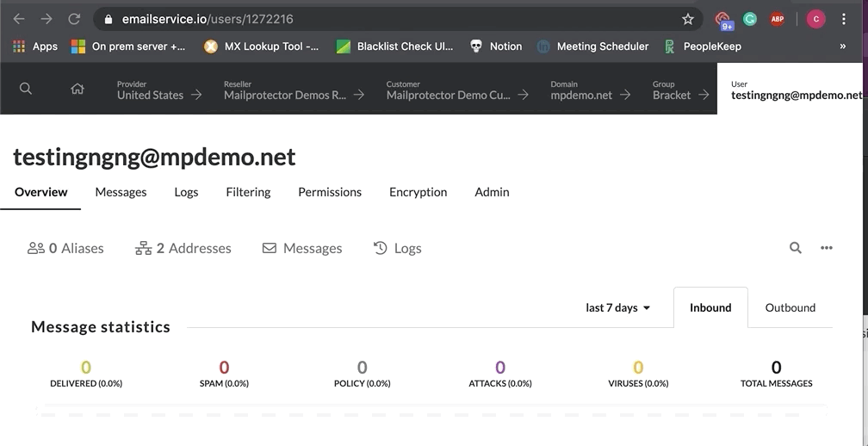Click the Message statistics section title
The image size is (868, 446).
[x=101, y=327]
